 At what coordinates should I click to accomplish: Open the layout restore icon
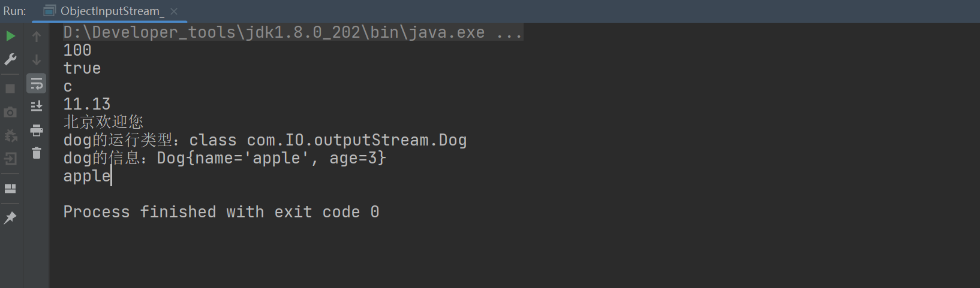10,189
